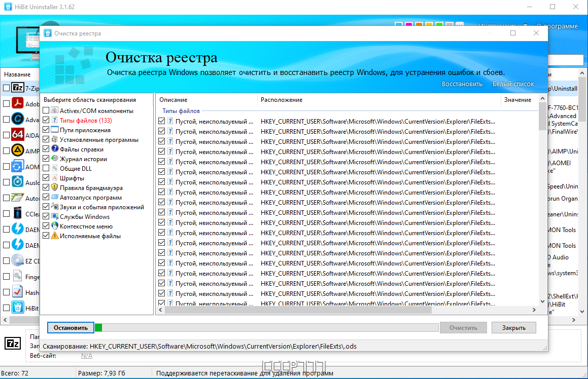Open the Восстановить link
This screenshot has height=379, width=588.
462,84
